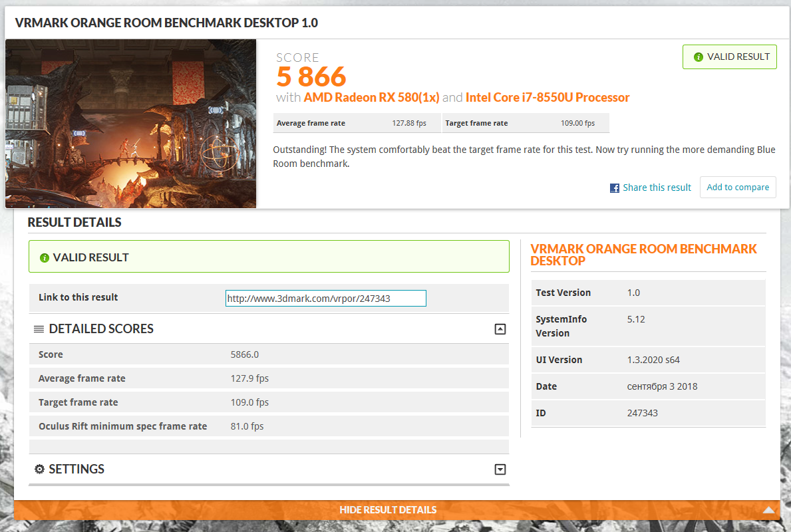Click the Orange Room benchmark thumbnail image

coord(130,124)
